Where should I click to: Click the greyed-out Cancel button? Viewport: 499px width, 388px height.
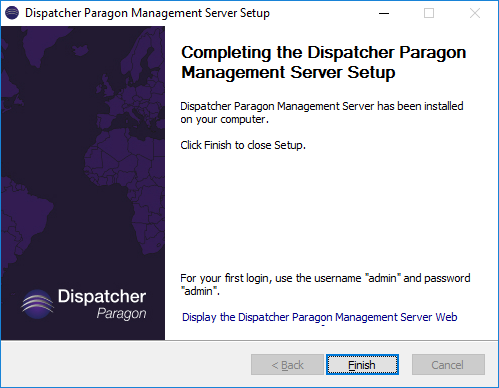click(x=448, y=365)
